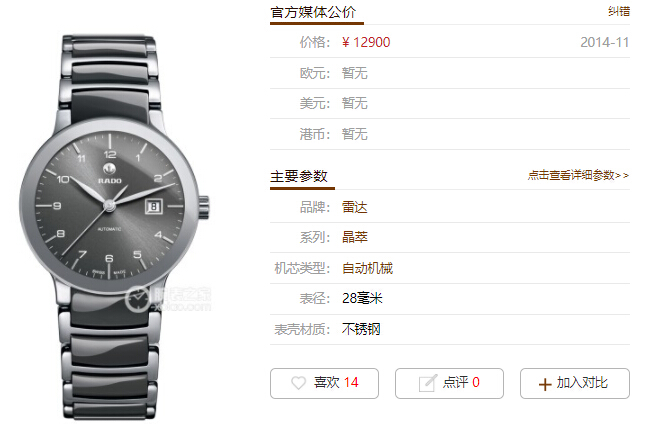Click the 28毫米 case diameter value
Screen dimensions: 646x424
point(362,298)
